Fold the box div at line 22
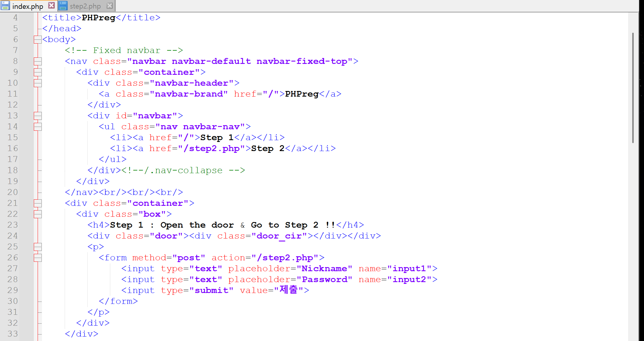Screen dimensions: 644x341 [38, 214]
